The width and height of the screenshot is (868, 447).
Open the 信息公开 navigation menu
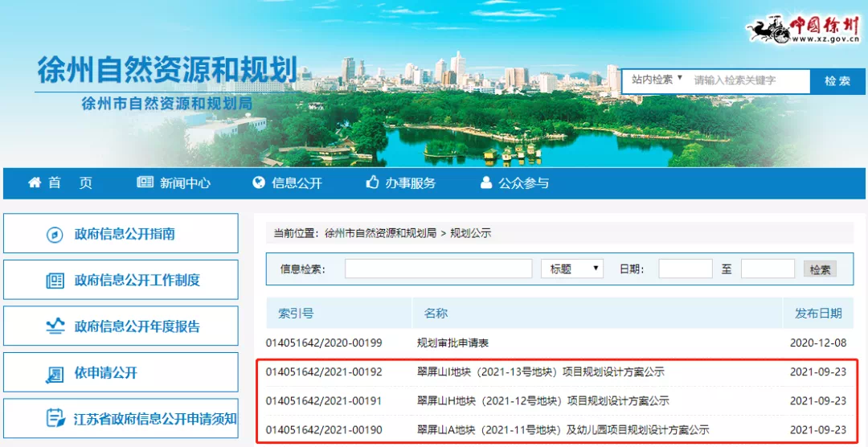click(297, 183)
